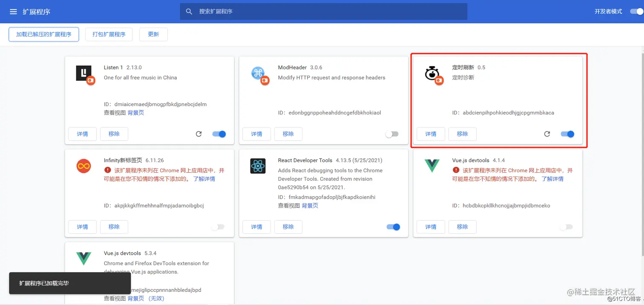Open React Developer Tools 背景页 link
The height and width of the screenshot is (305, 644).
coord(310,205)
